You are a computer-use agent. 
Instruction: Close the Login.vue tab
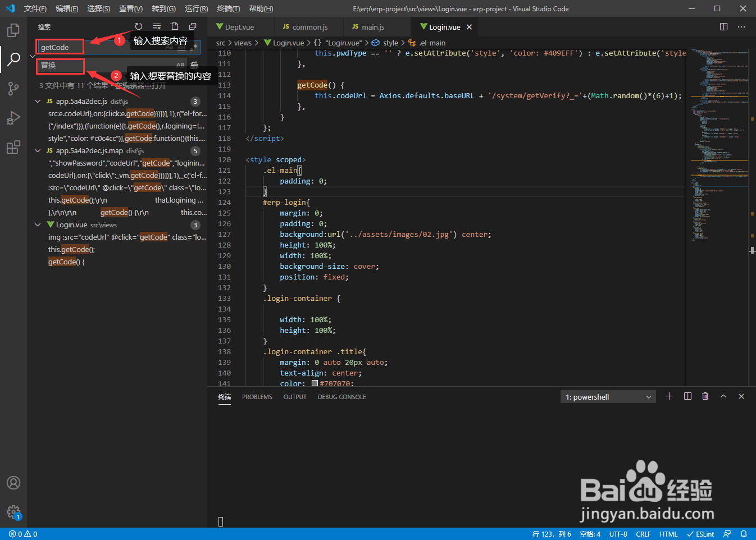tap(469, 27)
